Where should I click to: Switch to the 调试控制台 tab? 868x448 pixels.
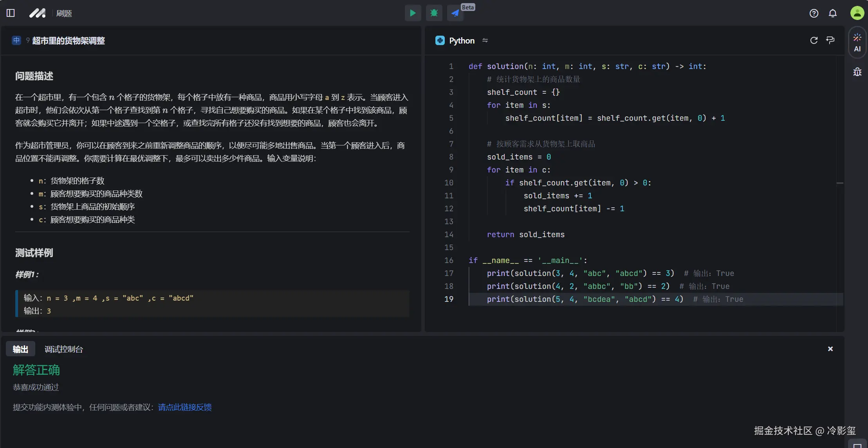coord(63,348)
